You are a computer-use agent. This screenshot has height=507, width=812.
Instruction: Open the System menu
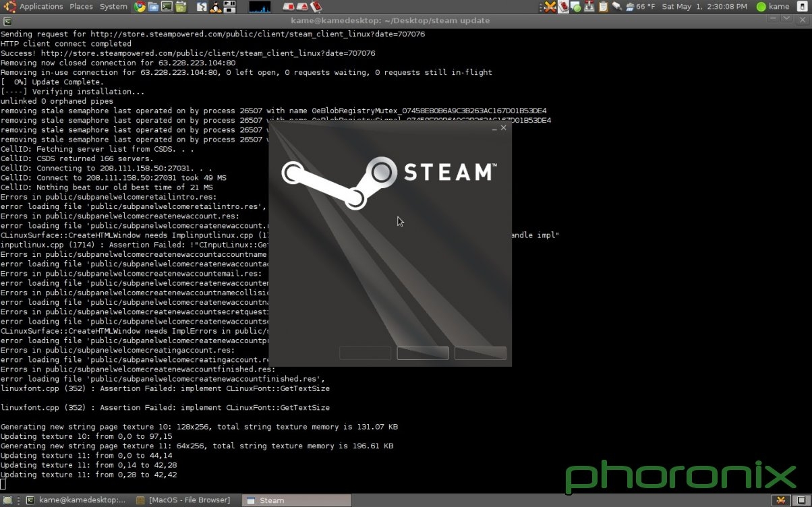113,7
